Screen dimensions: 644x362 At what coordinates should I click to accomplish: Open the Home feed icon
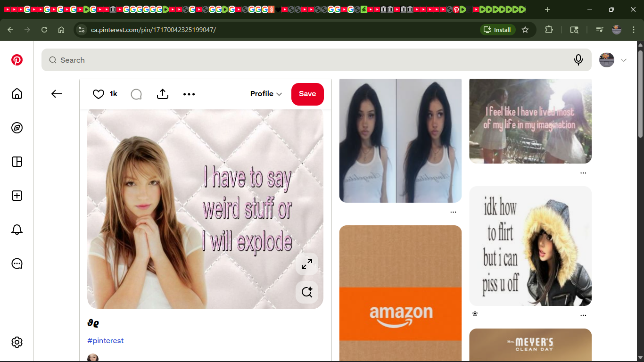click(x=17, y=94)
